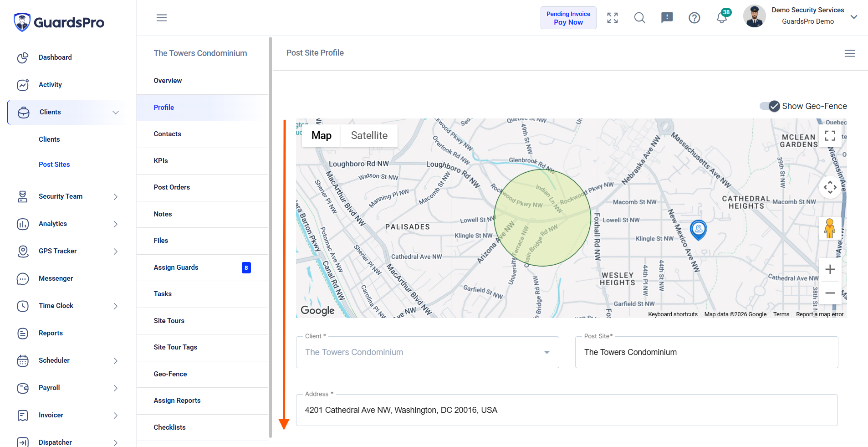Expand the Scheduler submenu

(x=116, y=361)
